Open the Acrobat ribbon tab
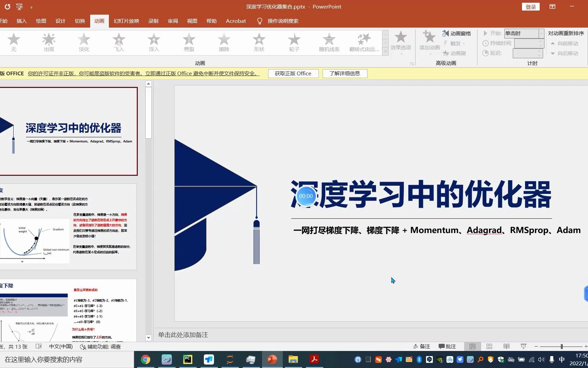 click(x=235, y=21)
